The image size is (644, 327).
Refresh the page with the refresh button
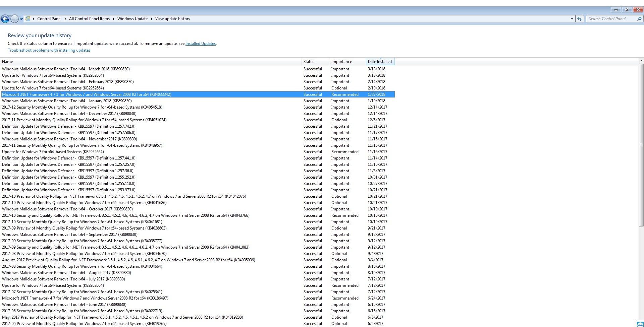click(x=580, y=19)
